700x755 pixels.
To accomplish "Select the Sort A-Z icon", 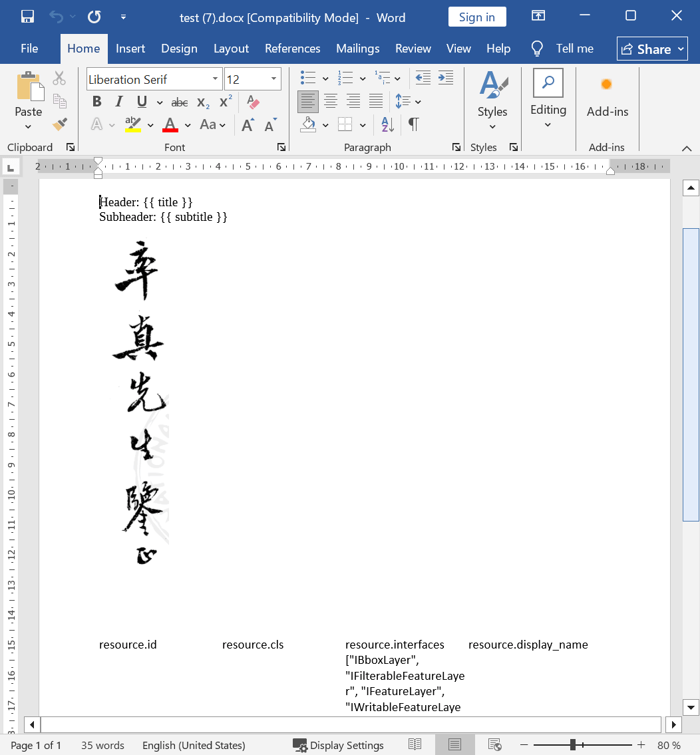I will click(x=388, y=124).
